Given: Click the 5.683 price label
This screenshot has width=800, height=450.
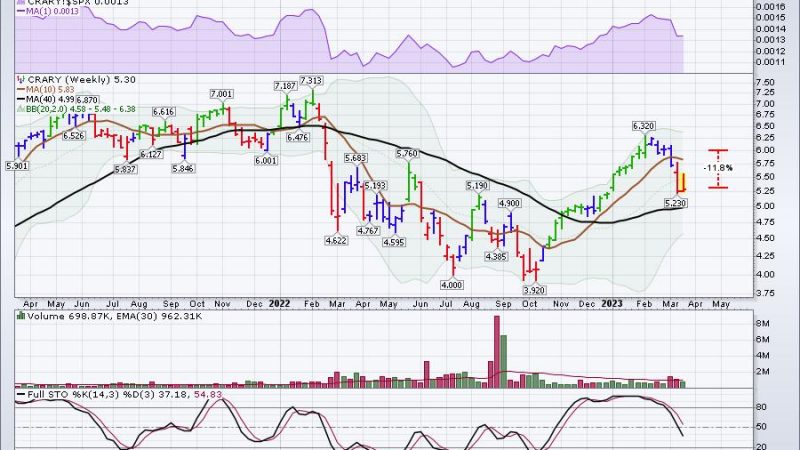Looking at the screenshot, I should [356, 158].
